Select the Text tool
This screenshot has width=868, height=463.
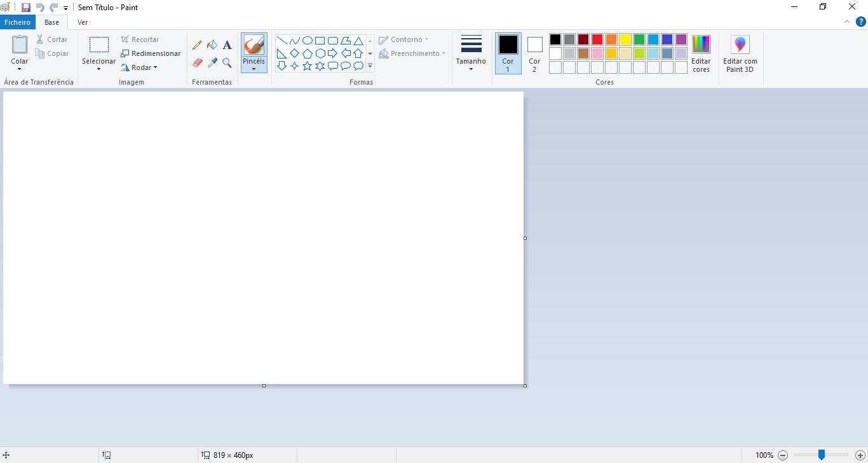point(227,45)
